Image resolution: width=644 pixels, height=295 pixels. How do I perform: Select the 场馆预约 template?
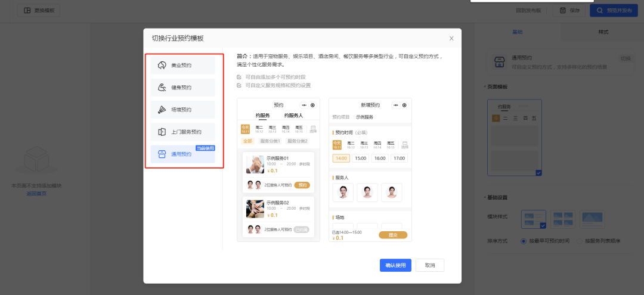[182, 110]
